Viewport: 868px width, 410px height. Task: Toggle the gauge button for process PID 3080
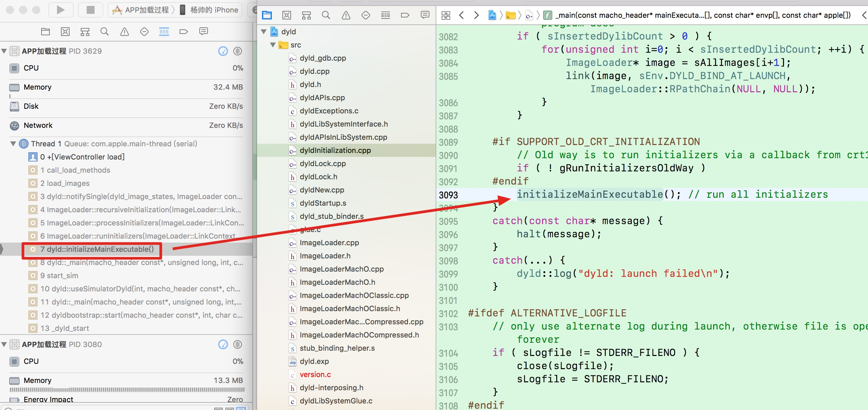coord(223,344)
